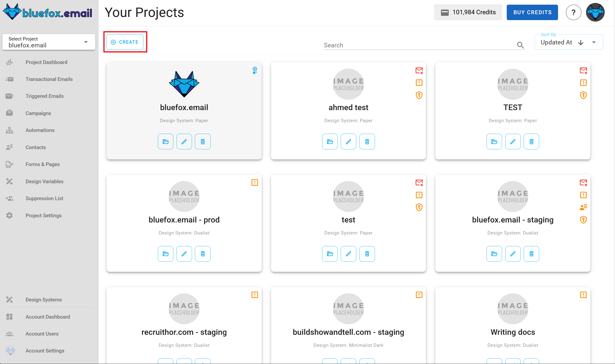Screen dimensions: 615x364
Task: Go to the Suppression List
Action: (x=44, y=198)
